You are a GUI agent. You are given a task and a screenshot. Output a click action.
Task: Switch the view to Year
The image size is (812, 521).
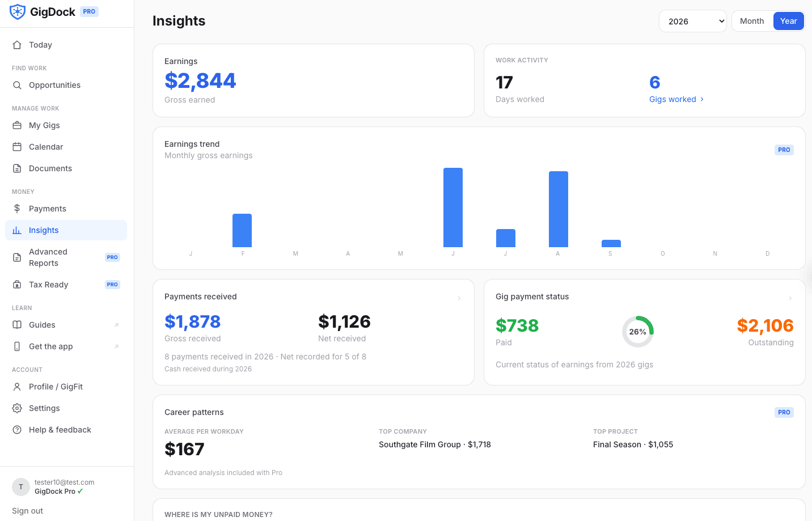[x=788, y=21]
